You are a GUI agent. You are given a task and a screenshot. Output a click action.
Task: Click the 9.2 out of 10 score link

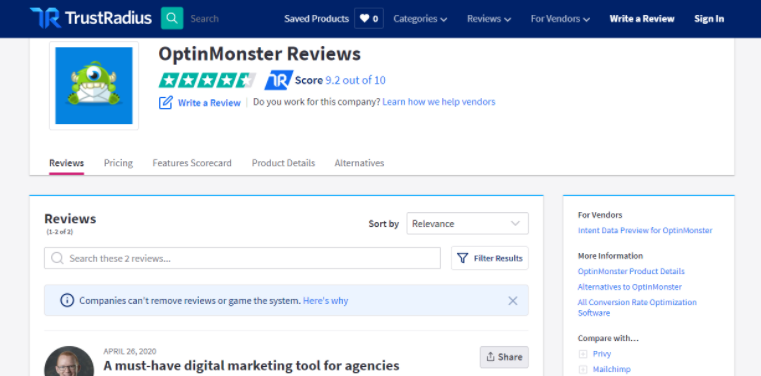pyautogui.click(x=355, y=80)
